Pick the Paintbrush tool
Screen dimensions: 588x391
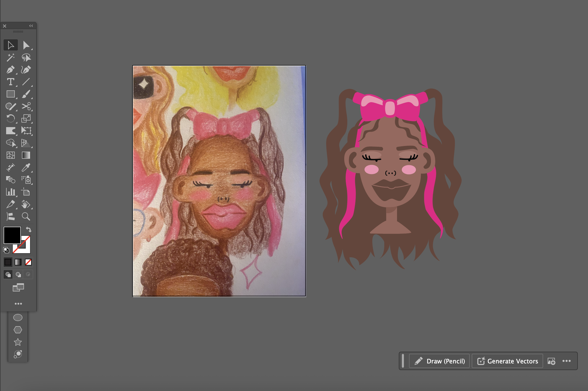pyautogui.click(x=26, y=94)
